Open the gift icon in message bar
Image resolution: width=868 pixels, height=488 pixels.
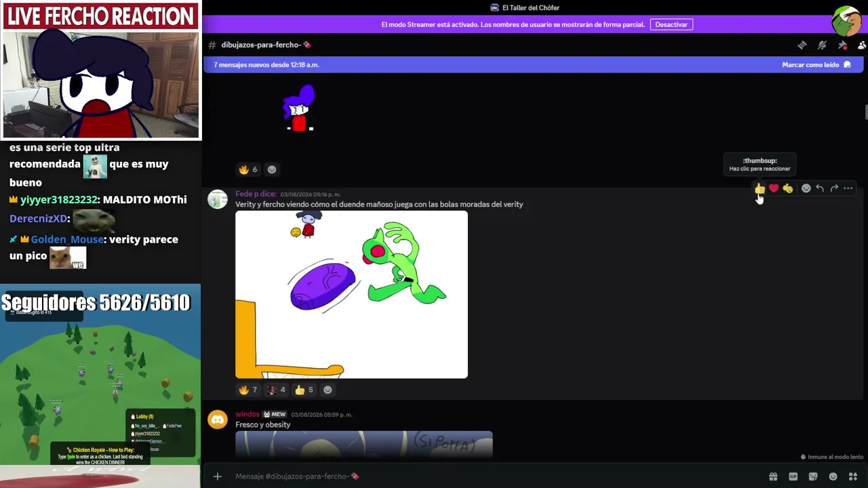pos(773,476)
